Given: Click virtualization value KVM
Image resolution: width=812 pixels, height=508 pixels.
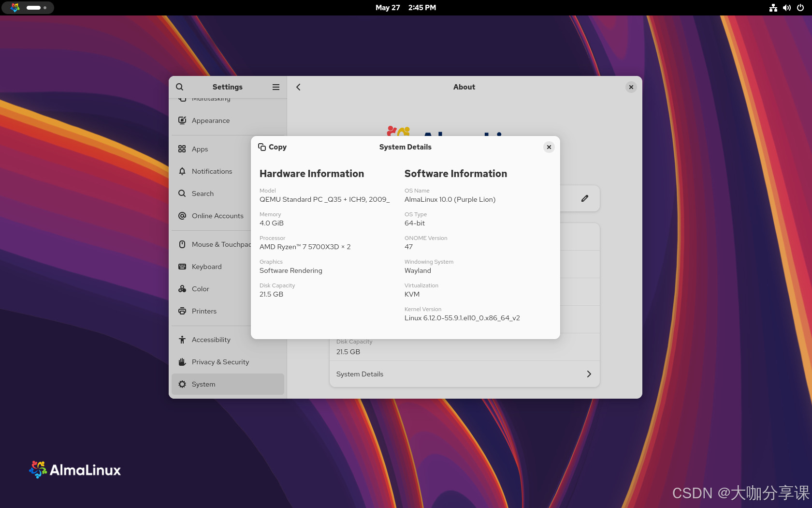Looking at the screenshot, I should (x=412, y=294).
